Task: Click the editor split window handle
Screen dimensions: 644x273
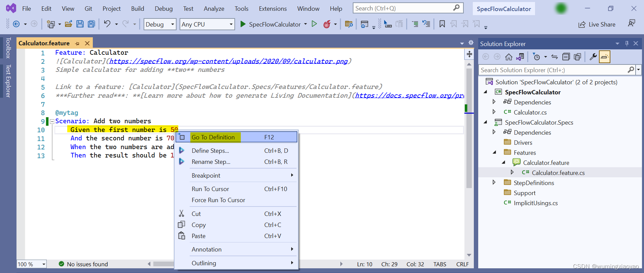Action: (469, 54)
